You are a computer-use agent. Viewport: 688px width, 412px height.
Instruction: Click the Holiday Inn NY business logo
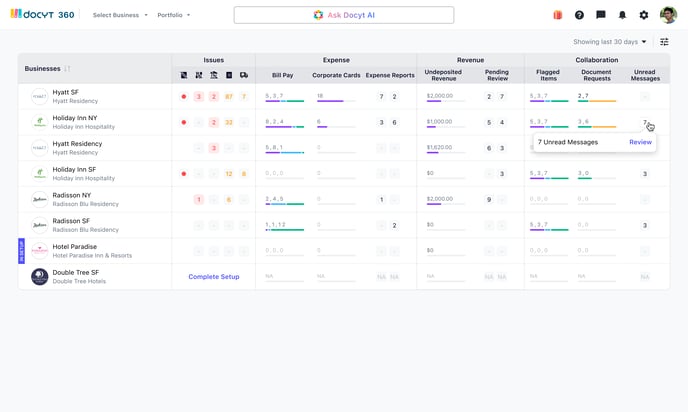(39, 122)
